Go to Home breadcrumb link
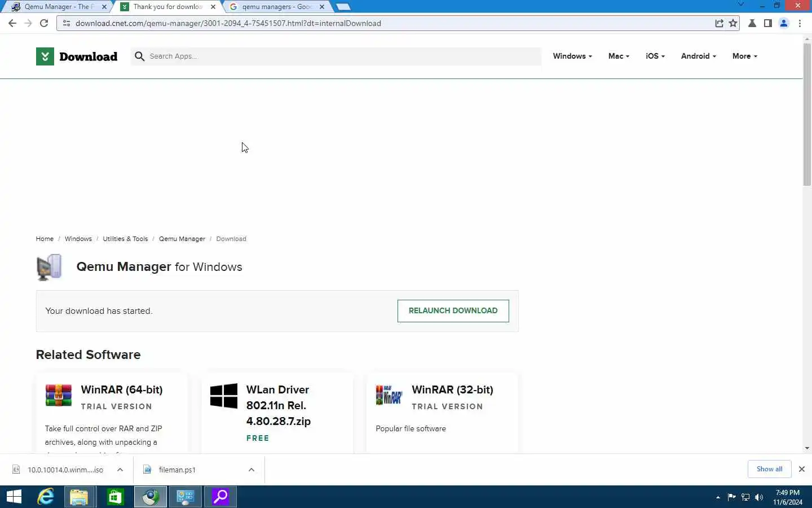 click(x=45, y=239)
